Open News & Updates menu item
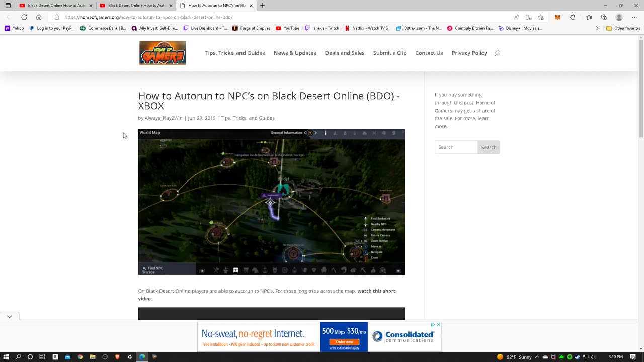644x362 pixels. click(295, 53)
